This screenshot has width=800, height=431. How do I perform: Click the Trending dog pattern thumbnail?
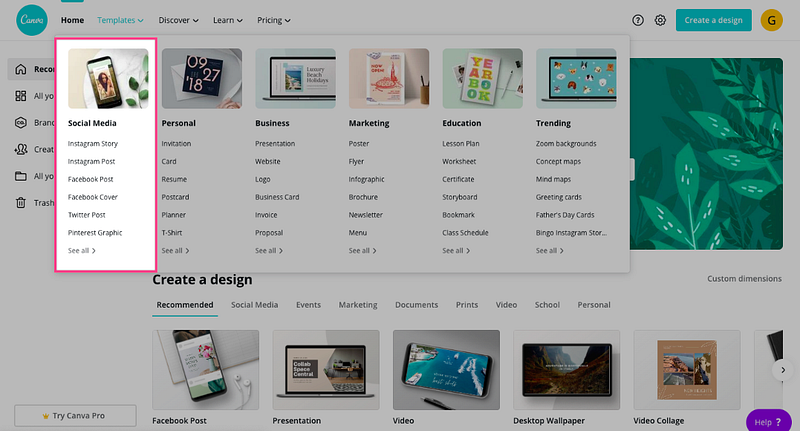[576, 78]
